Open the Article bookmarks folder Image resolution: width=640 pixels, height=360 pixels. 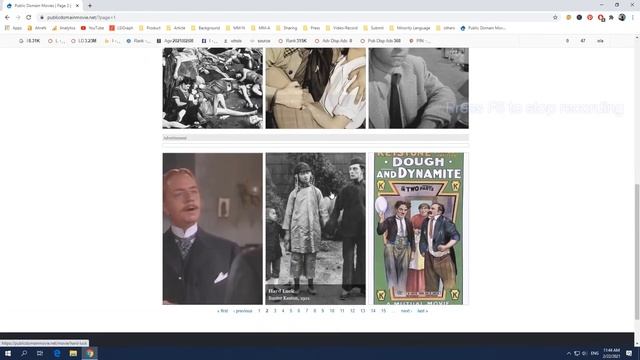(176, 28)
